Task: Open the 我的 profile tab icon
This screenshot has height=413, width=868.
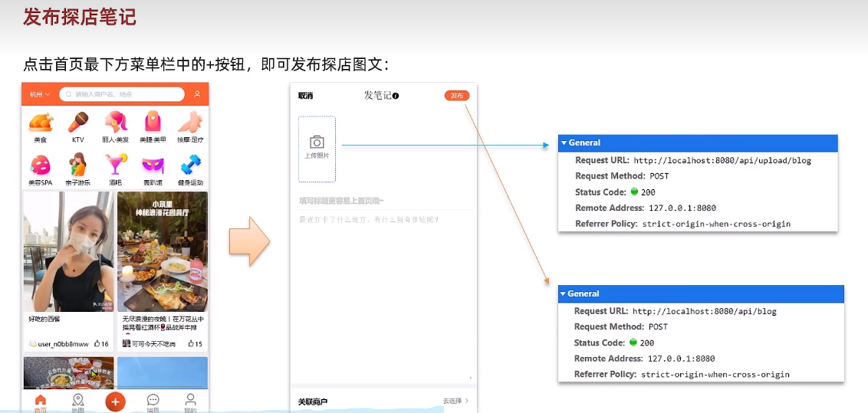Action: tap(190, 400)
